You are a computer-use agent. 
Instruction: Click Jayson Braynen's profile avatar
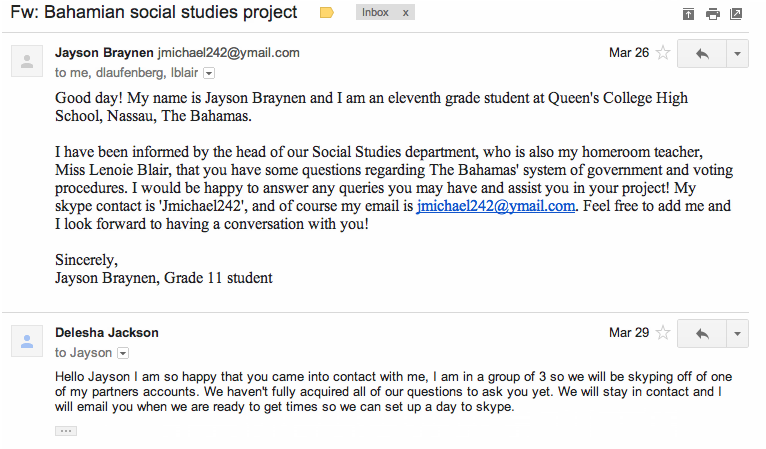point(27,61)
